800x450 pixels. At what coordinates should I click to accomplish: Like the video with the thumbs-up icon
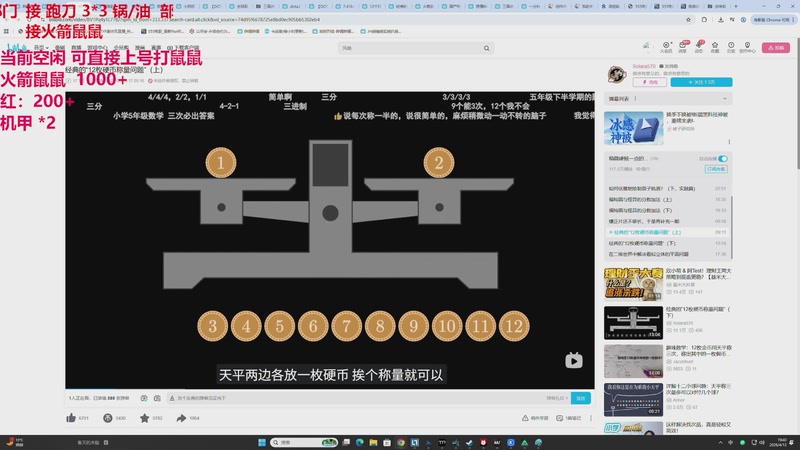click(71, 418)
